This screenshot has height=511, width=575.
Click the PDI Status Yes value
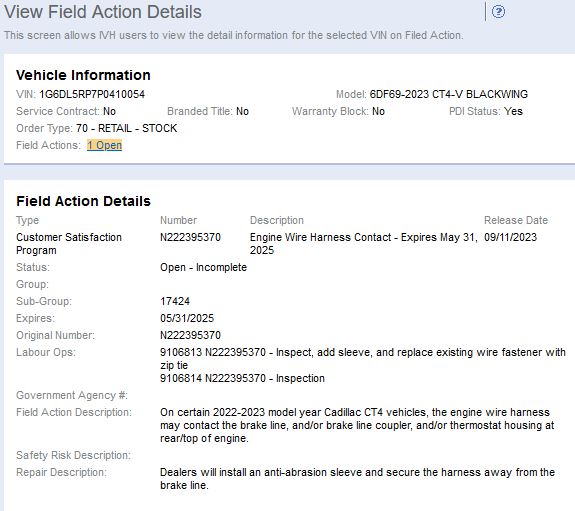tap(513, 111)
